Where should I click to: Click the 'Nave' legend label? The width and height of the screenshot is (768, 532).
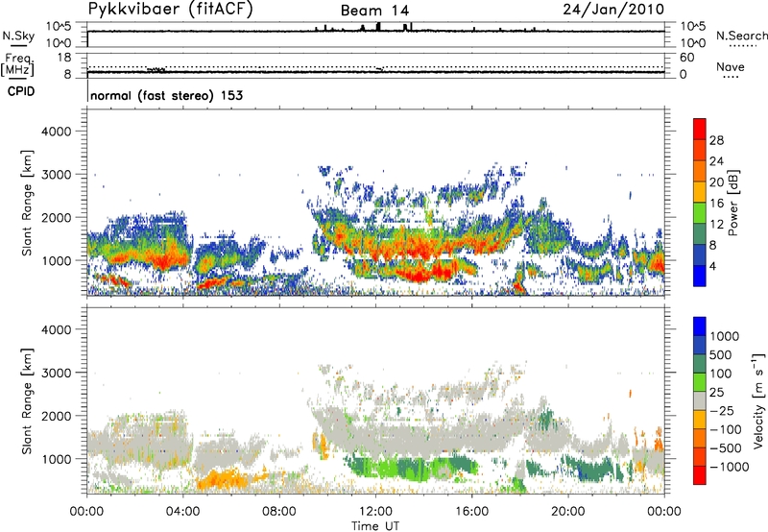point(731,66)
